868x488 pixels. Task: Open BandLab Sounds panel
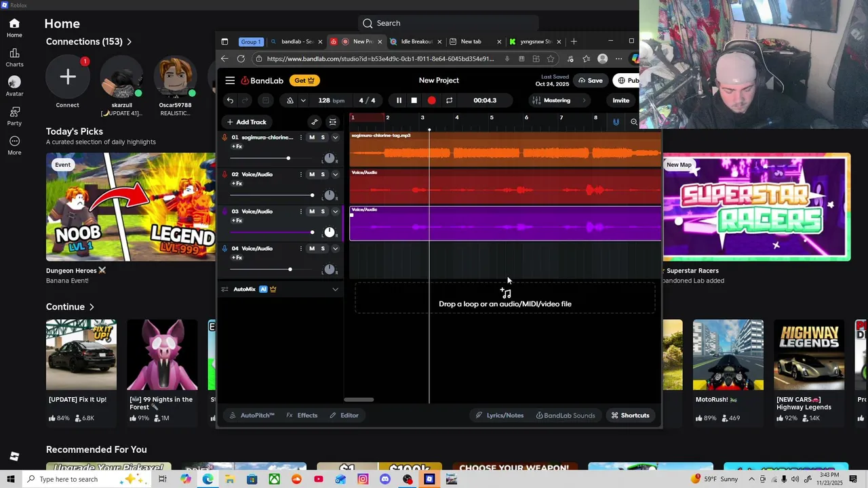566,415
